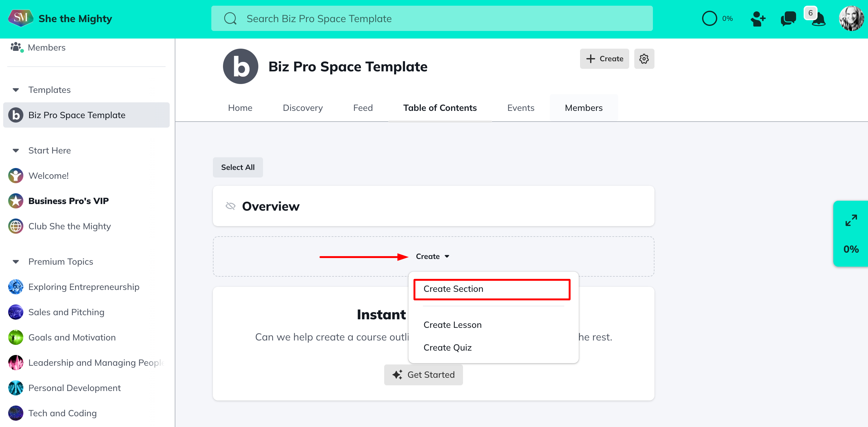Click the header progress circle indicator

pyautogui.click(x=709, y=19)
